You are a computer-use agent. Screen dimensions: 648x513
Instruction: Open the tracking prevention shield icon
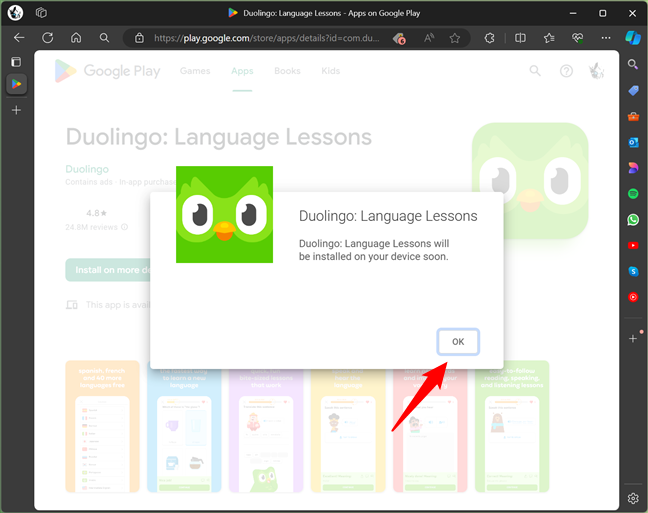(399, 38)
